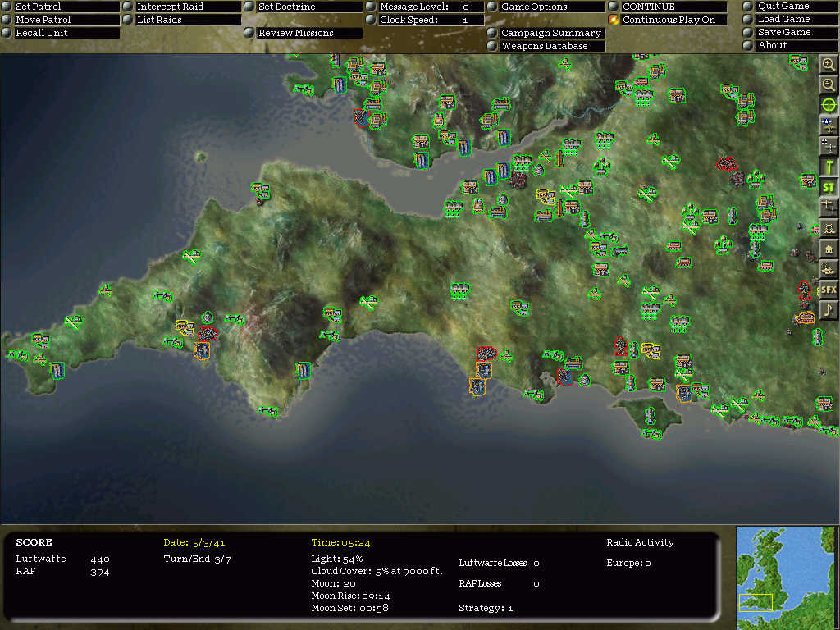Choose Move Patrol command
The height and width of the screenshot is (630, 840).
tap(61, 20)
